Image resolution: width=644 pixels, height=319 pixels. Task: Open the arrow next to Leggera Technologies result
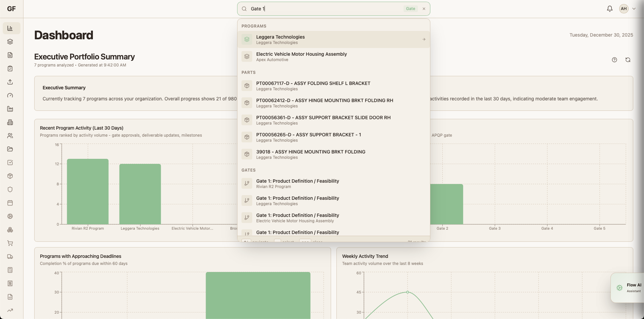click(x=424, y=39)
